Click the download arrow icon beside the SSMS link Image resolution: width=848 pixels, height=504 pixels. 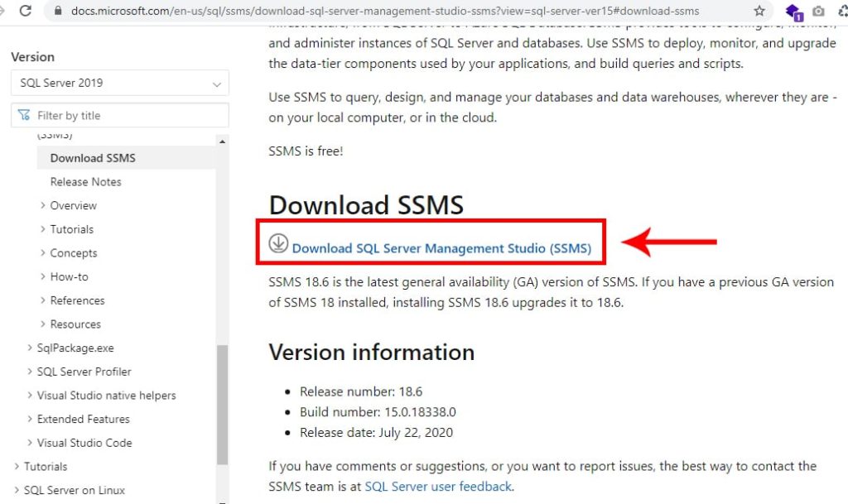(279, 245)
